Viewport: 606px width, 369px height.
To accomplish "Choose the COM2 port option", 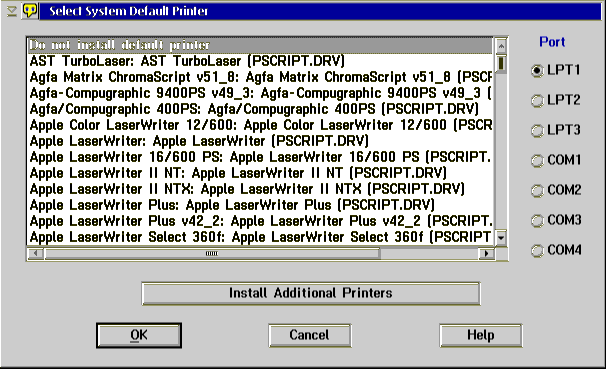I will pyautogui.click(x=556, y=190).
